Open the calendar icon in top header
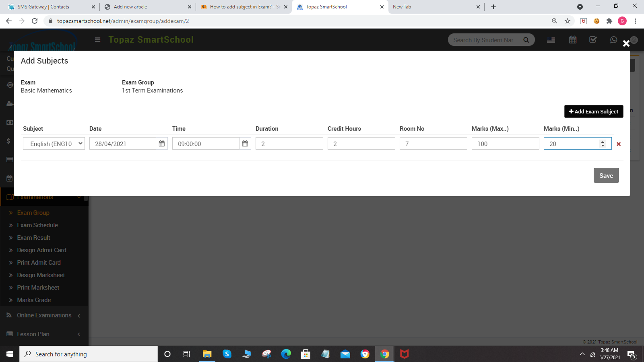The height and width of the screenshot is (362, 644). coord(573,40)
